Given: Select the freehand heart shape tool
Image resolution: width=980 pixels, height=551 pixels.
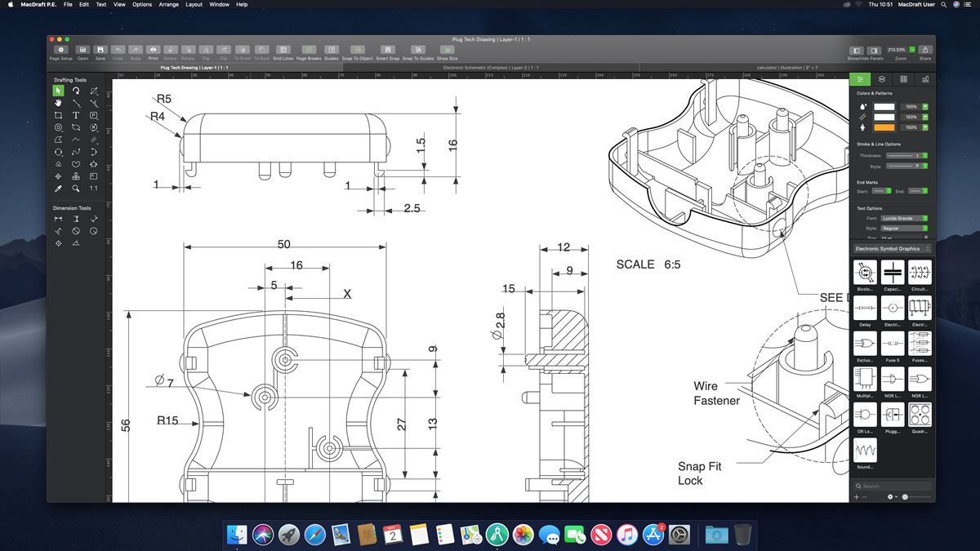Looking at the screenshot, I should pyautogui.click(x=76, y=164).
